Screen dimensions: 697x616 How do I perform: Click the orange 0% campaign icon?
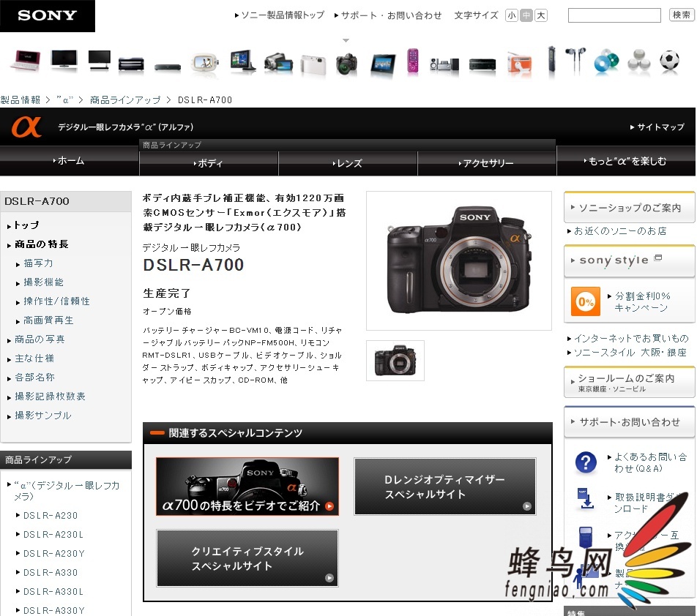tap(586, 301)
